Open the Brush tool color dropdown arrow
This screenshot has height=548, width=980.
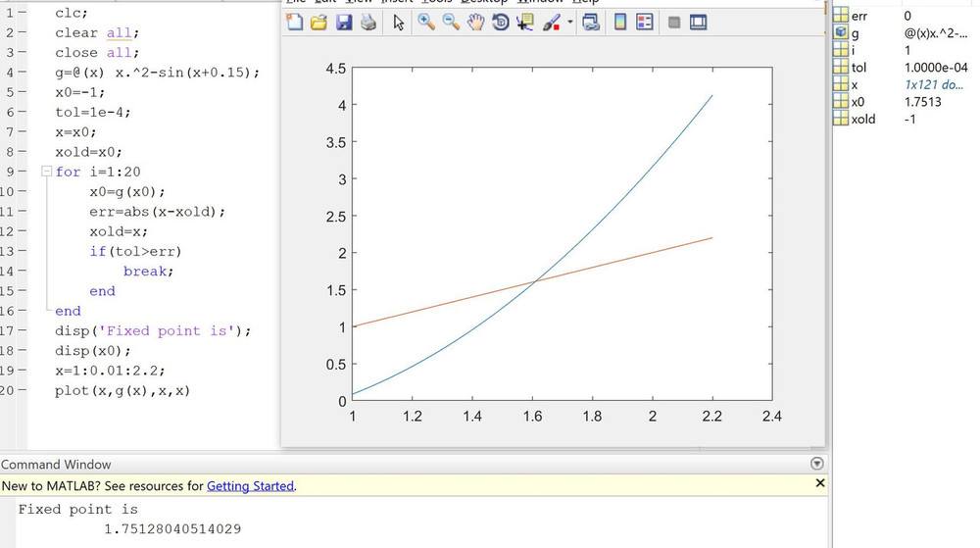point(569,22)
